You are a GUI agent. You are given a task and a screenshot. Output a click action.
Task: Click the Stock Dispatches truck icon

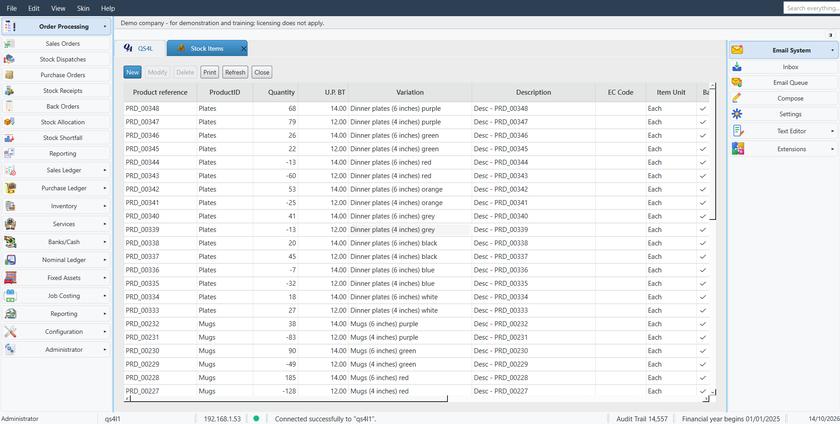point(9,59)
